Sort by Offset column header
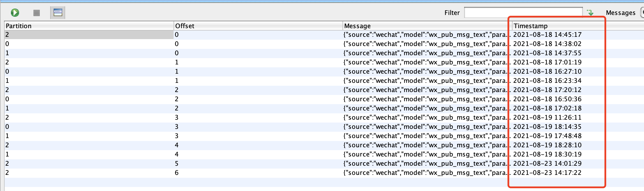Viewport: 644px width, 191px height. click(x=258, y=26)
